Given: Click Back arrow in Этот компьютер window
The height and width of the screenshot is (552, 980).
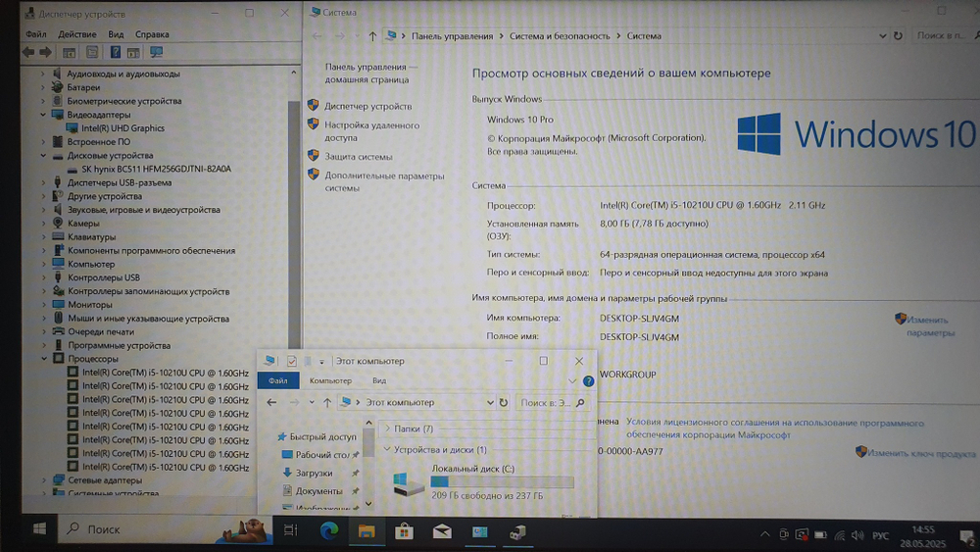Looking at the screenshot, I should pyautogui.click(x=271, y=403).
